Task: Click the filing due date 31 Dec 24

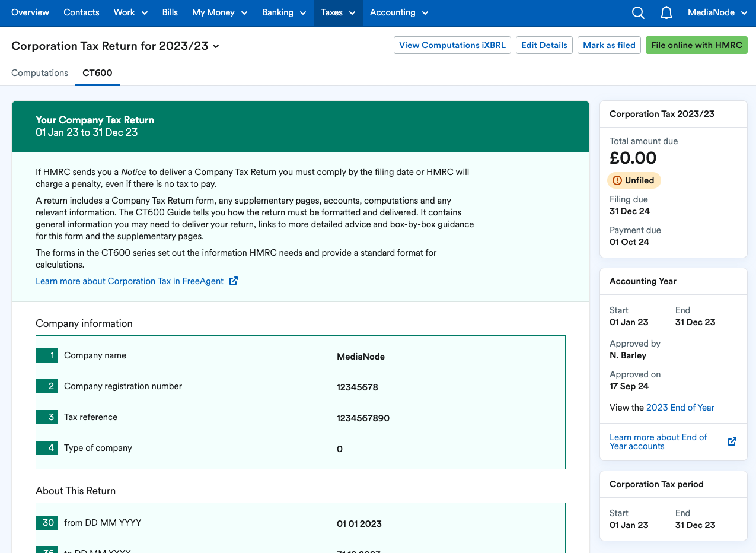Action: (x=630, y=211)
